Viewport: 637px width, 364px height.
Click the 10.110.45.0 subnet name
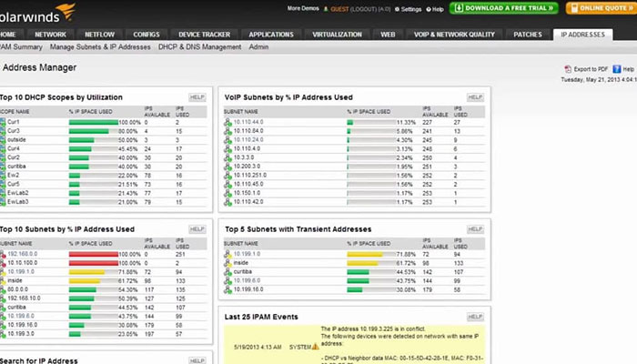point(248,184)
